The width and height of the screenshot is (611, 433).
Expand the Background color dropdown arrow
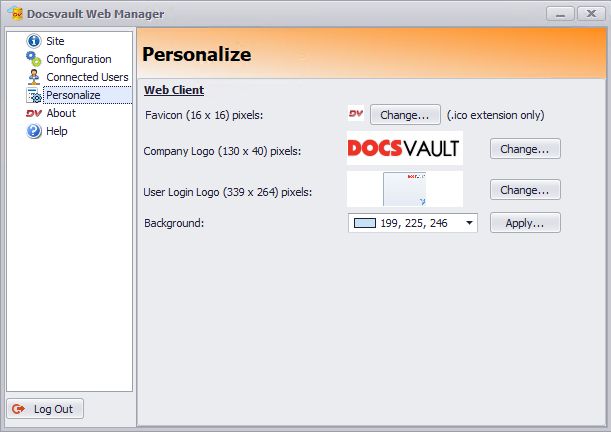point(469,223)
